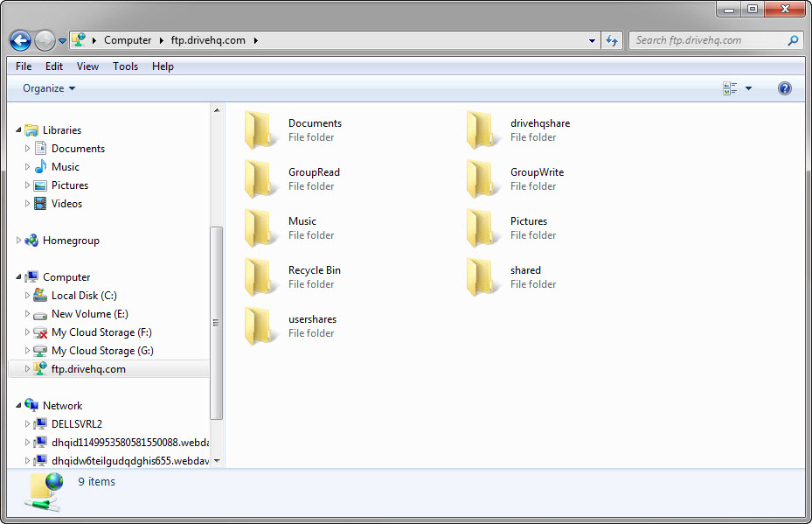The height and width of the screenshot is (524, 812).
Task: Select the usershares folder icon
Action: [x=261, y=325]
